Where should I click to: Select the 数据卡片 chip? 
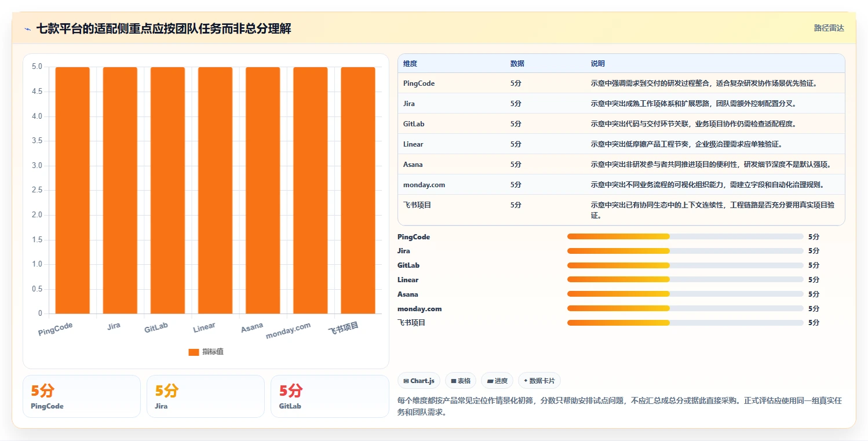[x=539, y=381]
